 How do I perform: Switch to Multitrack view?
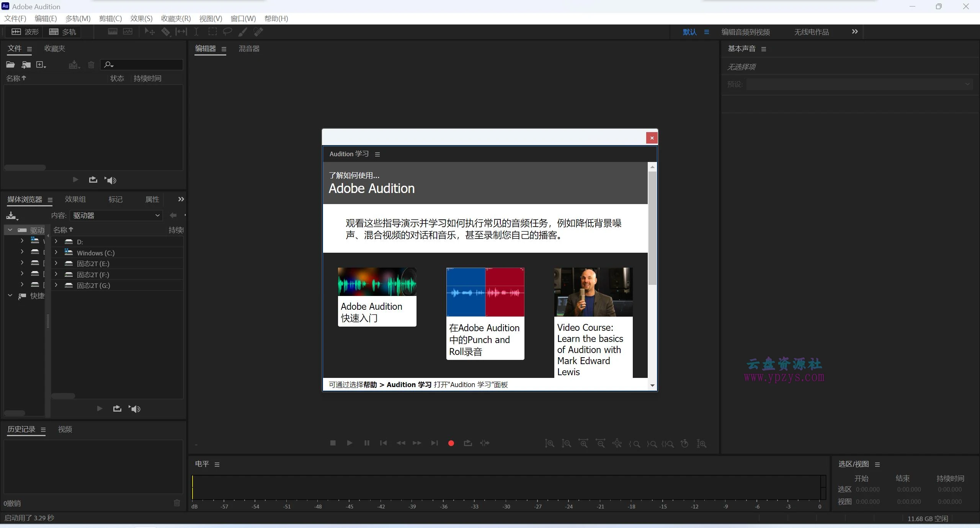[x=63, y=32]
